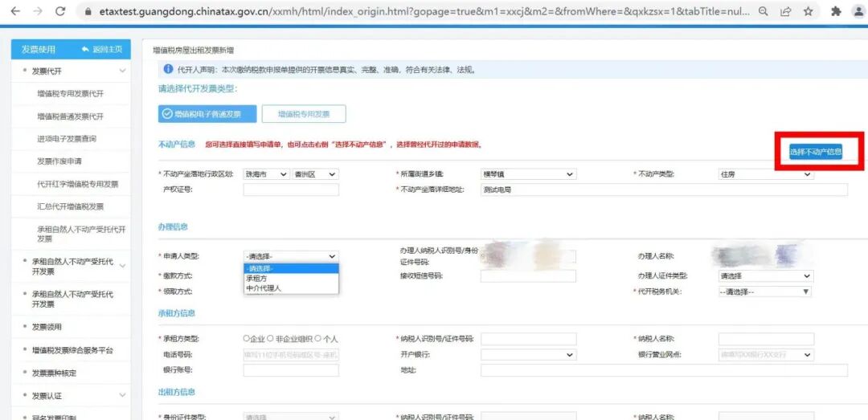This screenshot has height=420, width=868.
Task: Open the 珠海市 city dropdown
Action: click(267, 174)
